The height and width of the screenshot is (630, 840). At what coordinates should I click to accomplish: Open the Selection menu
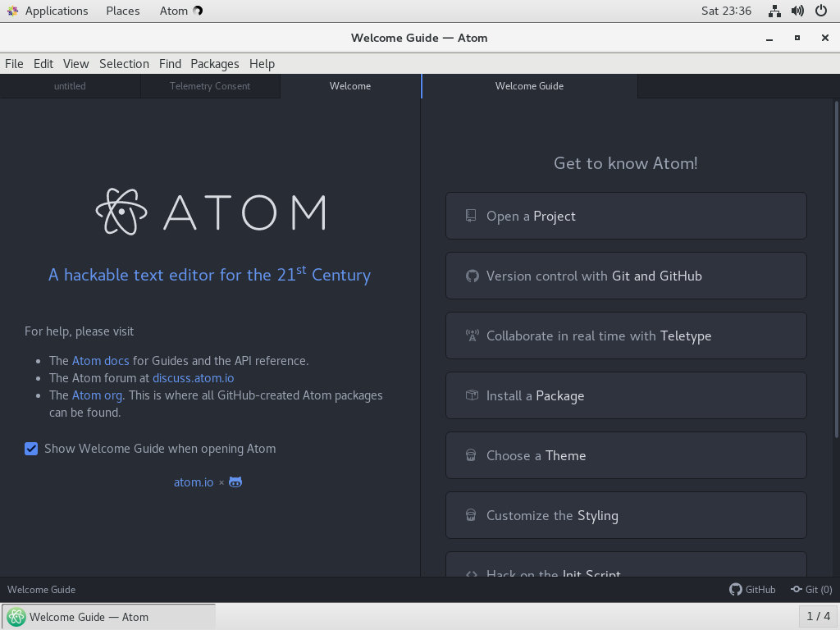125,64
